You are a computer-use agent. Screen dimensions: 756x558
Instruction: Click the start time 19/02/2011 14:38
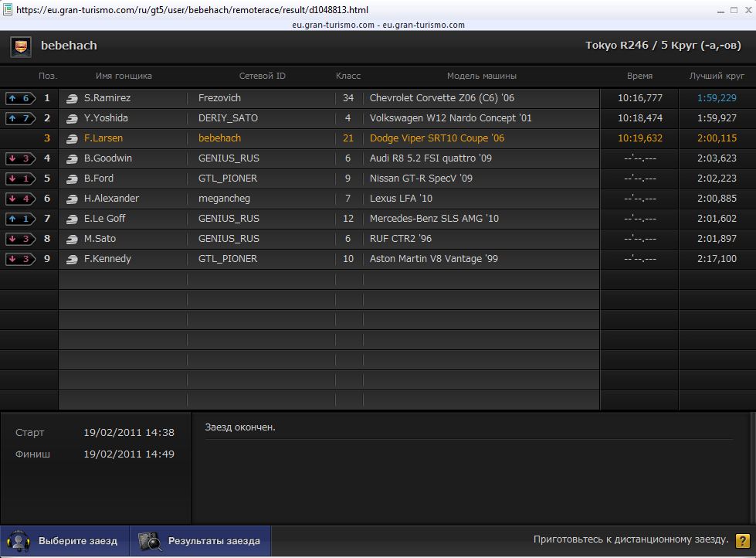coord(129,433)
